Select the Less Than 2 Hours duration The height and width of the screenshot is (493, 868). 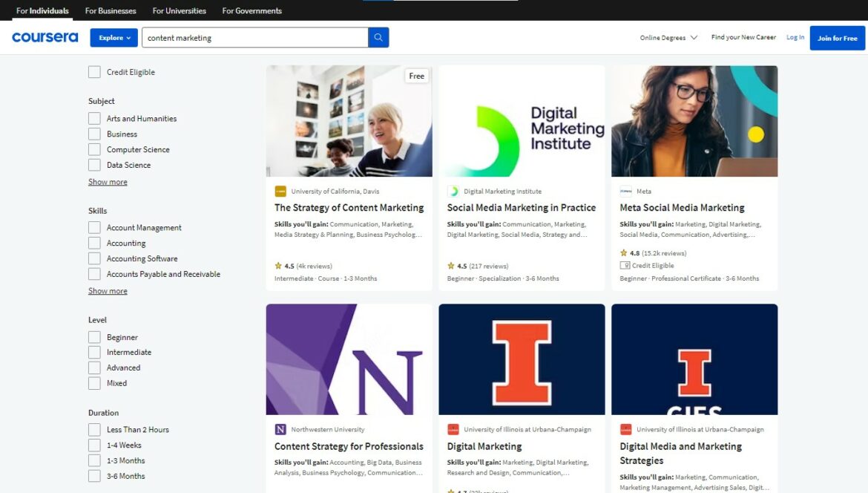(x=95, y=430)
